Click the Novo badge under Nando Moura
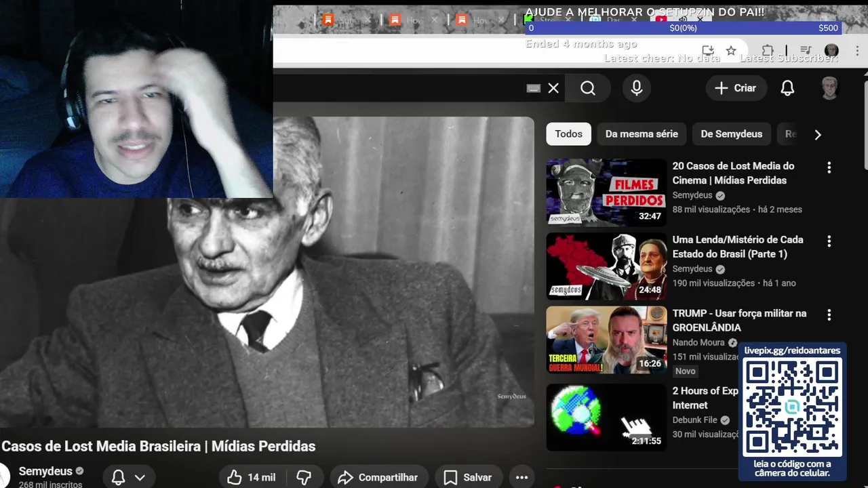The image size is (868, 488). pyautogui.click(x=686, y=371)
